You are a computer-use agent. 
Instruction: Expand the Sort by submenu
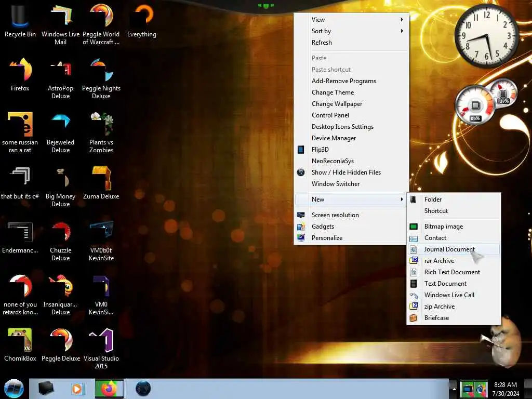pyautogui.click(x=352, y=31)
